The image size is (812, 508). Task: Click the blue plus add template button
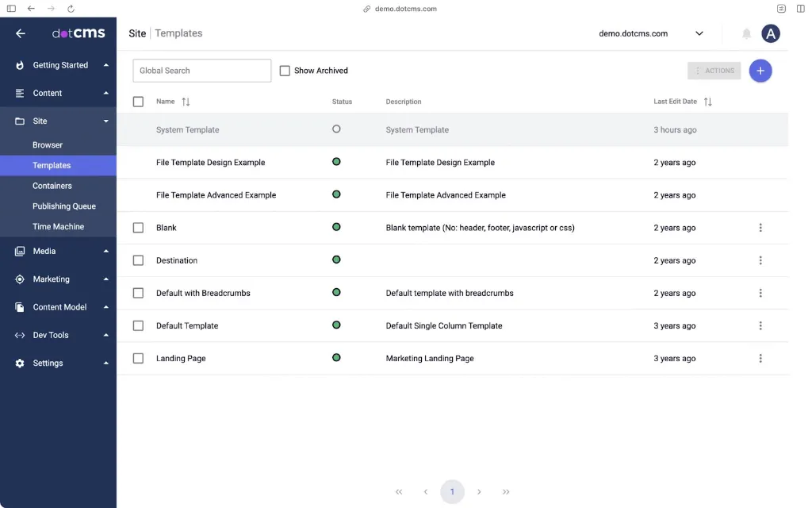tap(760, 71)
